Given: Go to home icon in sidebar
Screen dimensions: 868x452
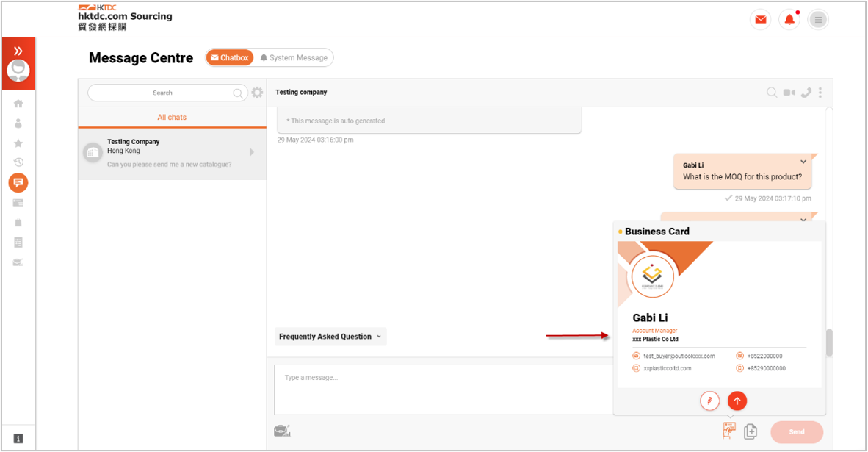Looking at the screenshot, I should click(18, 104).
